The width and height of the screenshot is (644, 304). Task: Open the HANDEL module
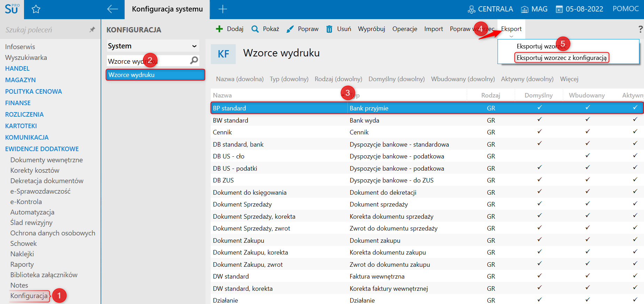17,69
